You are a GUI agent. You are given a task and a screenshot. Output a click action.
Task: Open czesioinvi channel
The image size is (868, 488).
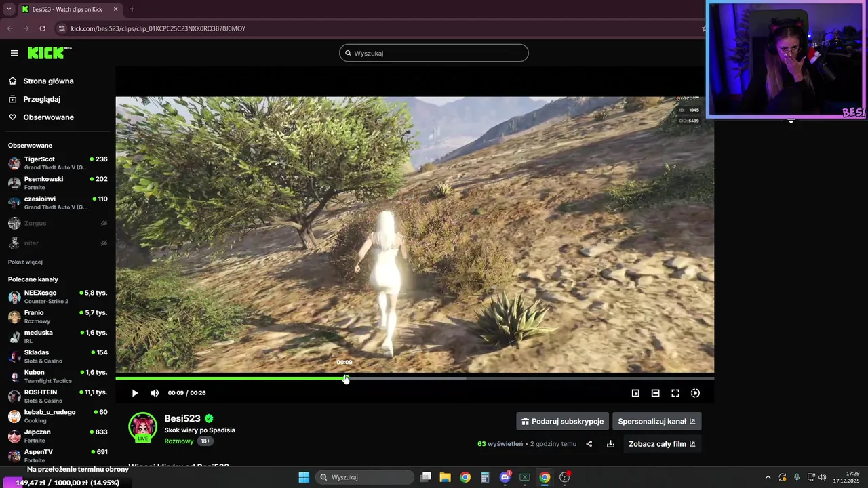pyautogui.click(x=57, y=203)
